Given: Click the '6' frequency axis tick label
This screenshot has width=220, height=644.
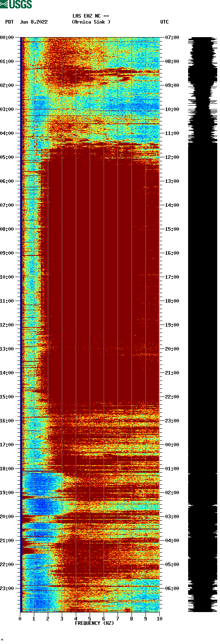Looking at the screenshot, I should 104,619.
